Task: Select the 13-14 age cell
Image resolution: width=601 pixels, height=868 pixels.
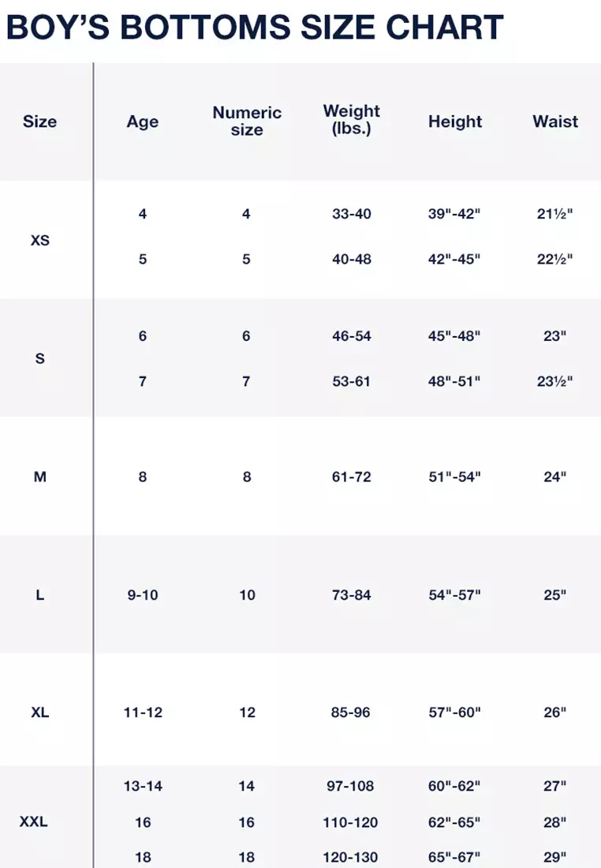Action: 143,786
